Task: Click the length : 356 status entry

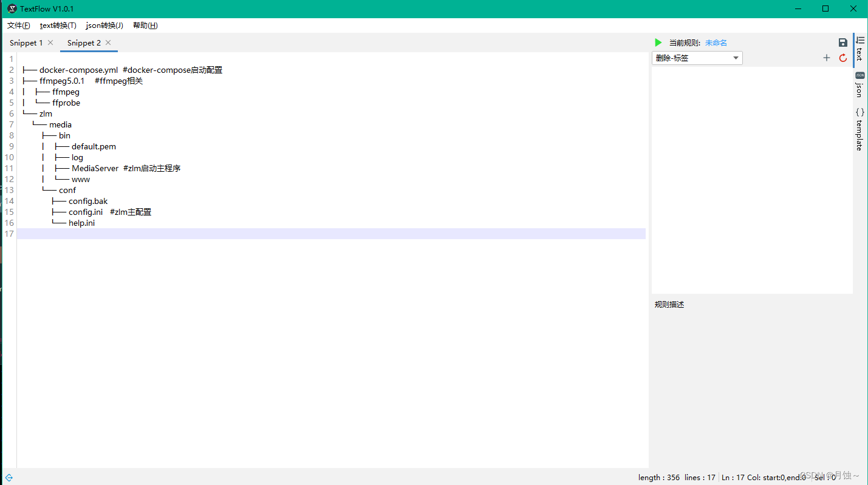Action: click(x=659, y=478)
